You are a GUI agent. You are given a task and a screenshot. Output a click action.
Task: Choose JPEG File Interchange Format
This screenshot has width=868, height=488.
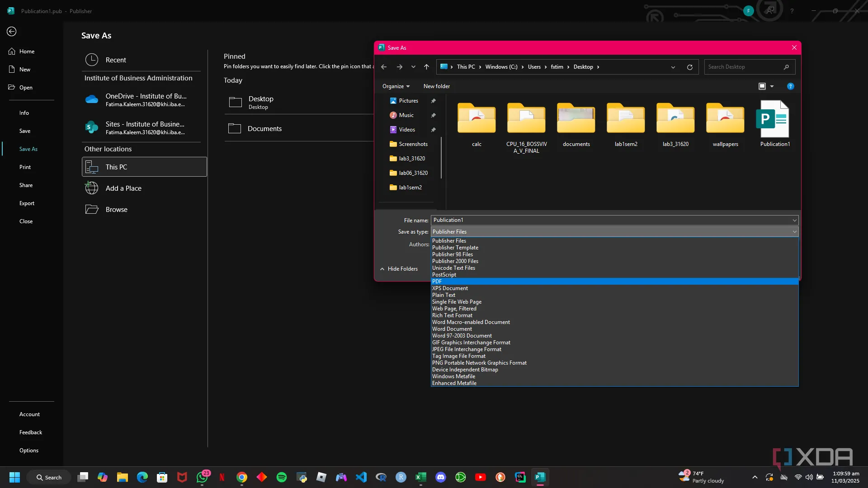(x=615, y=349)
